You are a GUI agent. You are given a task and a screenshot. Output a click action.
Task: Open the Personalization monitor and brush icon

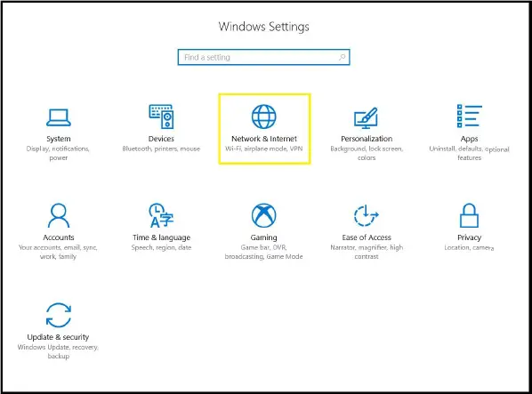click(367, 118)
